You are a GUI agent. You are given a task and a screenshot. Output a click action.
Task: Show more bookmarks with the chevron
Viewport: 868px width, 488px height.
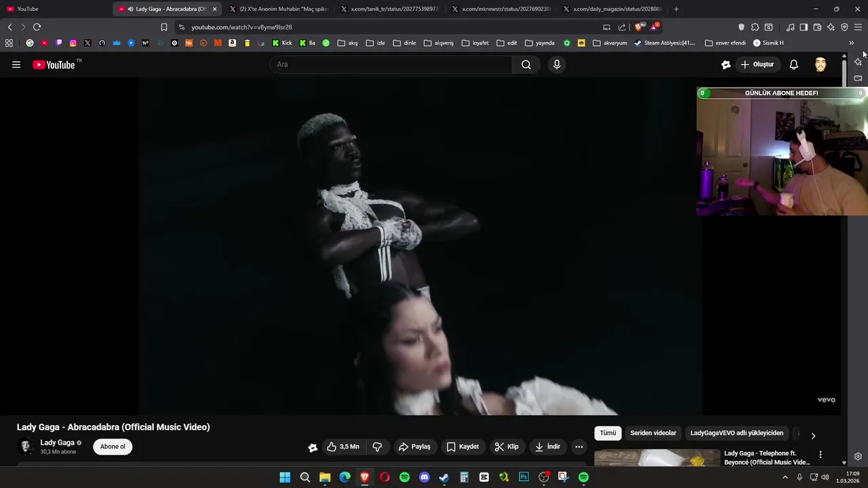[x=851, y=43]
